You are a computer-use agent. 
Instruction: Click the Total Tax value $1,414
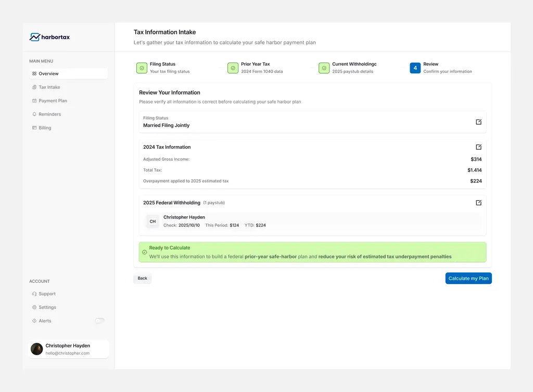(475, 170)
